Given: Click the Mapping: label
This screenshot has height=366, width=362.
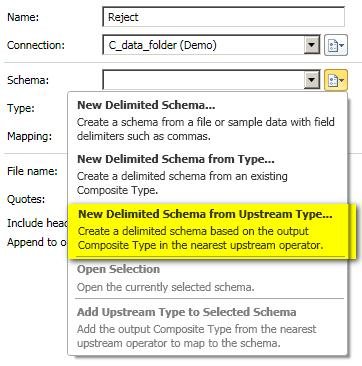Looking at the screenshot, I should 29,136.
